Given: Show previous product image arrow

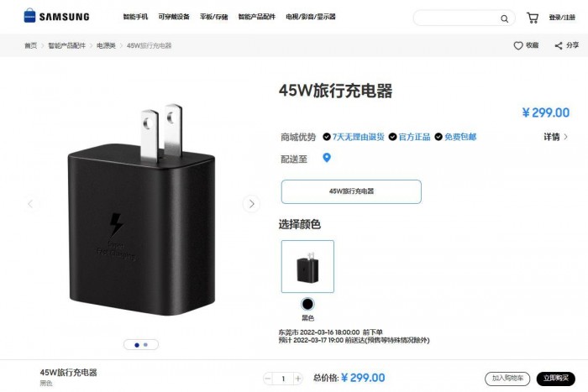Looking at the screenshot, I should [31, 204].
